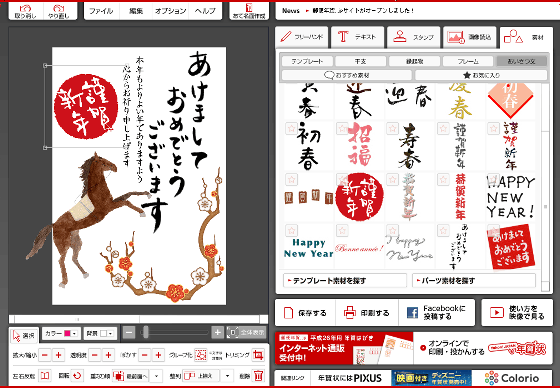Open the インターネット通販受付中 banner

coord(344,348)
